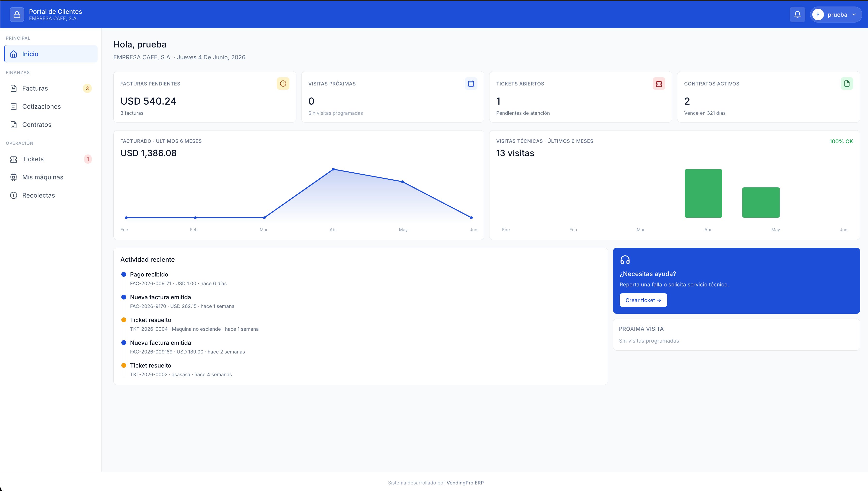Click the Tickets Abiertos ticket icon
Screen dimensions: 868x491
click(659, 84)
